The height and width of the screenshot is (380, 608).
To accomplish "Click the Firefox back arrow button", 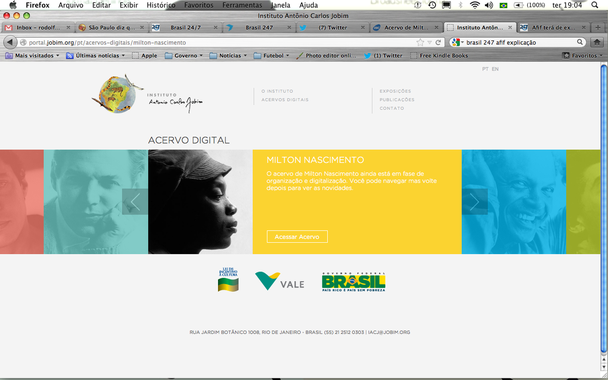I will [10, 42].
